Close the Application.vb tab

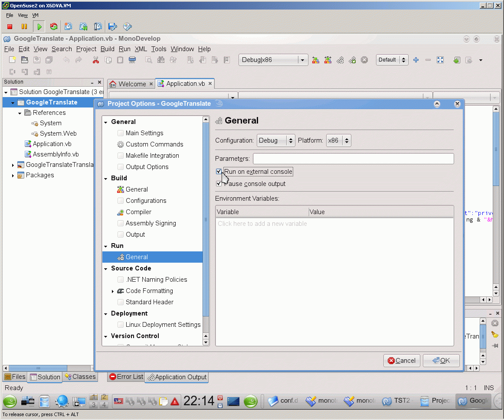210,84
